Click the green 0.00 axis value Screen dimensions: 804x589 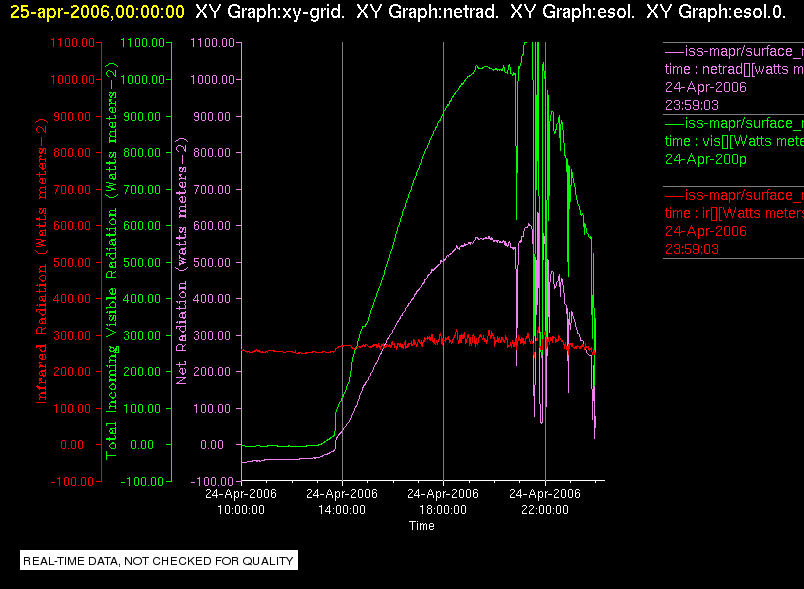[x=142, y=444]
